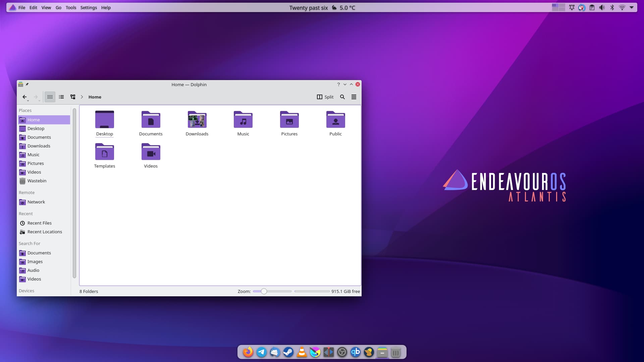Open the Settings menu
The height and width of the screenshot is (362, 644).
[x=89, y=7]
